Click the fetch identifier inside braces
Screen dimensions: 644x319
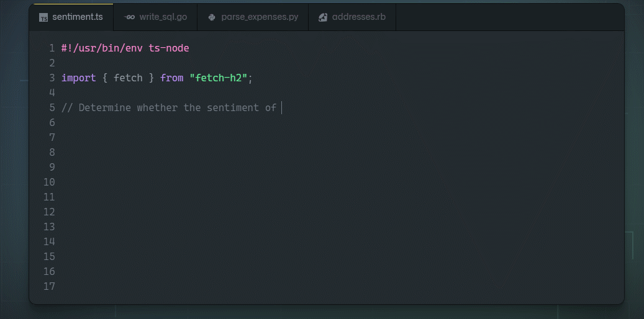coord(128,78)
